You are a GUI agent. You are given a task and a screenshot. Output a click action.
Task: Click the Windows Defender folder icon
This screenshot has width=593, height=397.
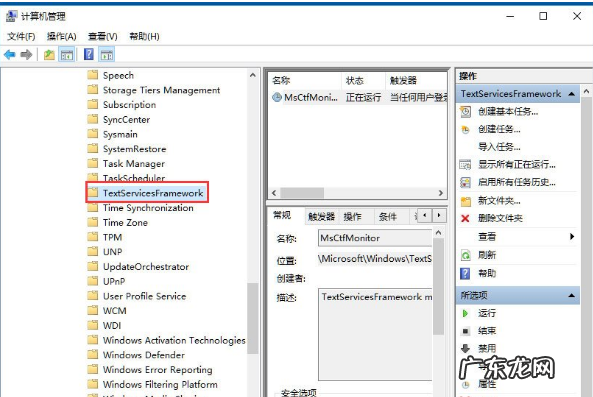point(92,355)
